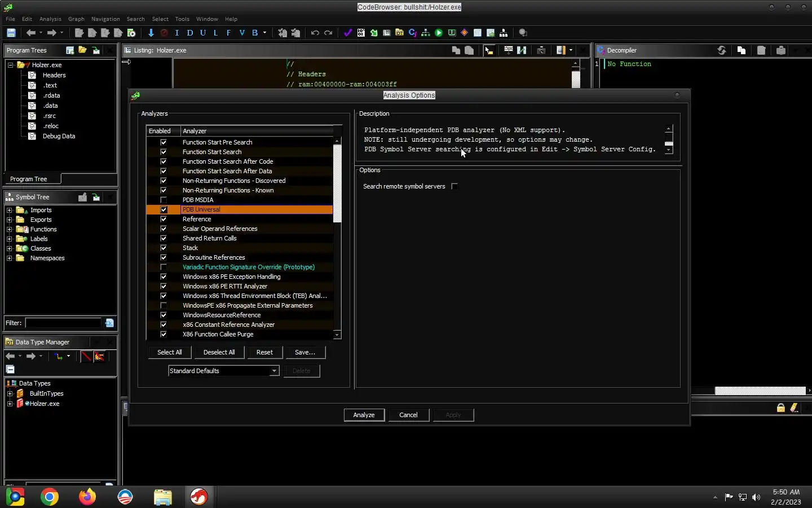Enable WindowsPE x86 Propagate External Parameters checkbox
The height and width of the screenshot is (508, 812).
[x=164, y=305]
